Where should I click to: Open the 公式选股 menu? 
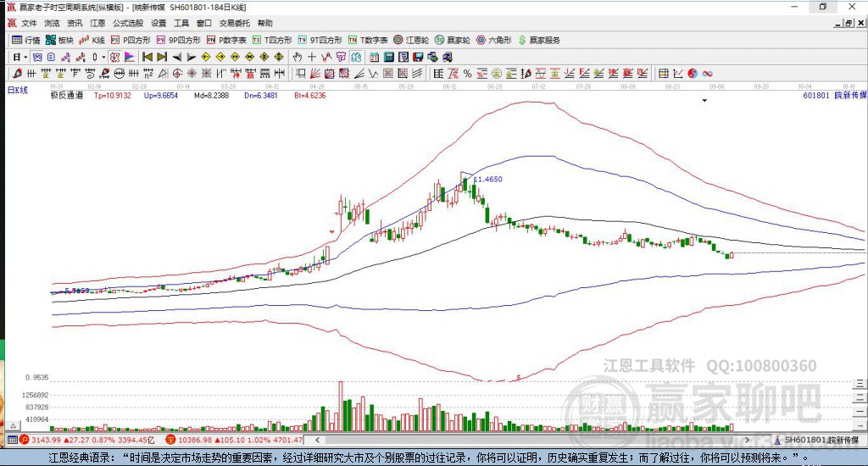pyautogui.click(x=128, y=23)
